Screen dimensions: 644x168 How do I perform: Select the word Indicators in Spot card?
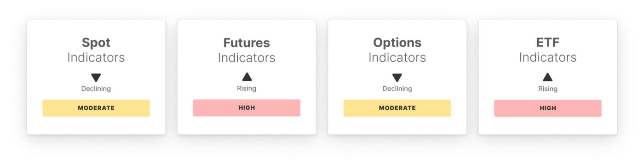click(96, 58)
